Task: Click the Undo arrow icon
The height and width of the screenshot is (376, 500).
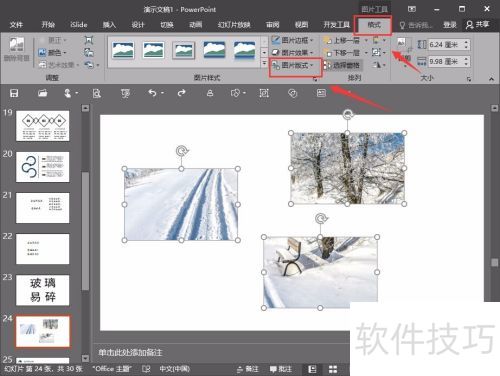Action: click(152, 93)
